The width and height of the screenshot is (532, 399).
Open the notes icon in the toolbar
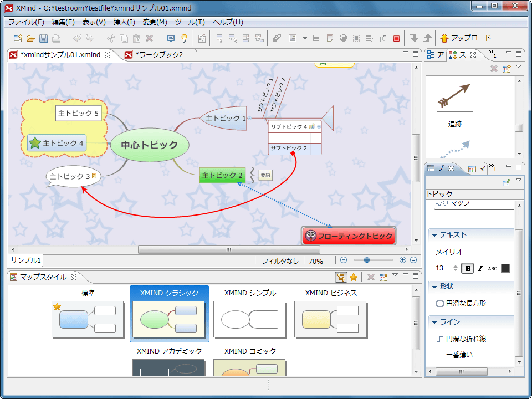(330, 38)
